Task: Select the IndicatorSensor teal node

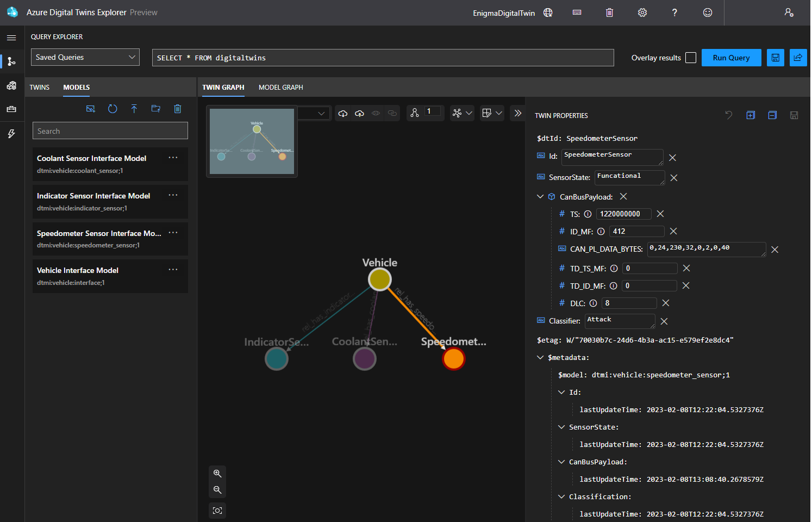Action: click(x=277, y=359)
